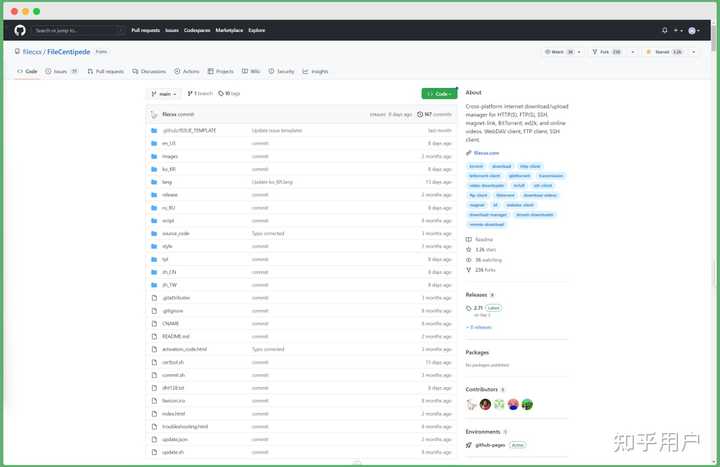This screenshot has height=467, width=720.
Task: Click the tags icon next to branches
Action: point(221,94)
